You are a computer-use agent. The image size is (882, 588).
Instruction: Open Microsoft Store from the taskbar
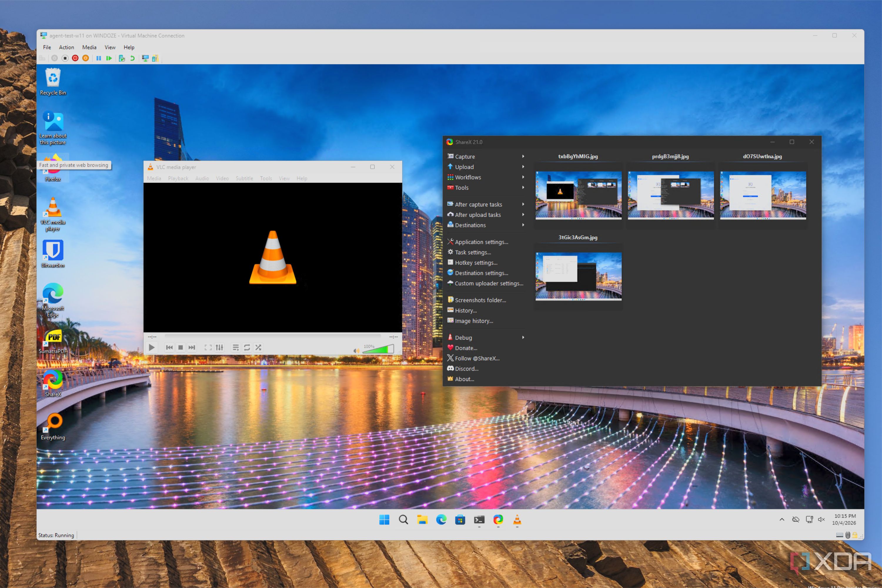point(460,520)
